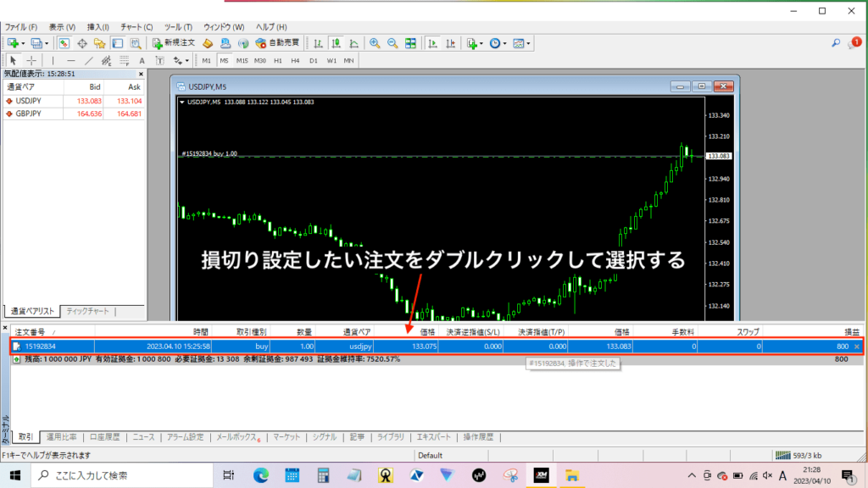Switch to the ティックチャート tab

click(x=87, y=312)
